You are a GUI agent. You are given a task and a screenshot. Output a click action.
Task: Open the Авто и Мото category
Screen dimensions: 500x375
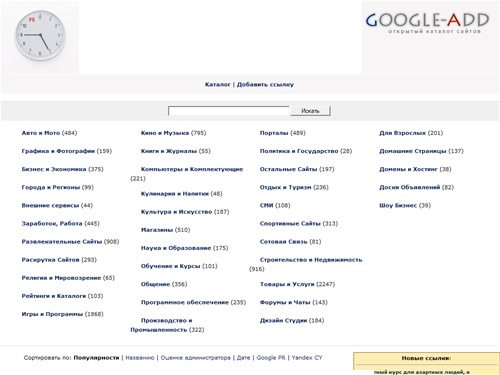tap(41, 133)
